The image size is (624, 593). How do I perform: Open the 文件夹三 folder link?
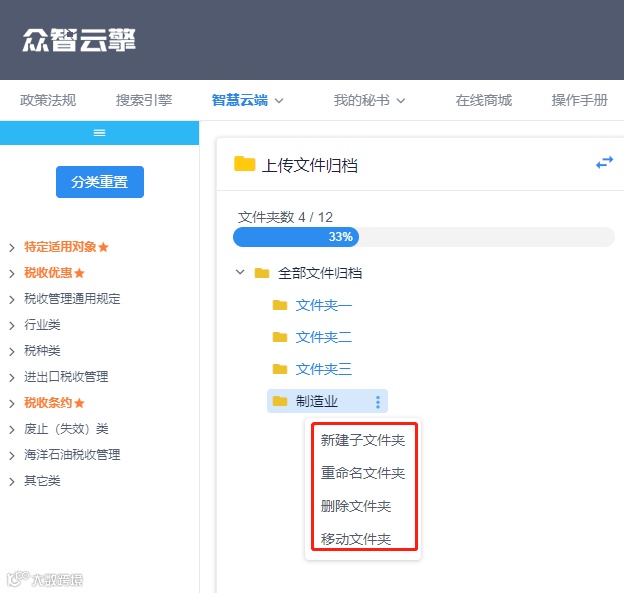(x=324, y=369)
